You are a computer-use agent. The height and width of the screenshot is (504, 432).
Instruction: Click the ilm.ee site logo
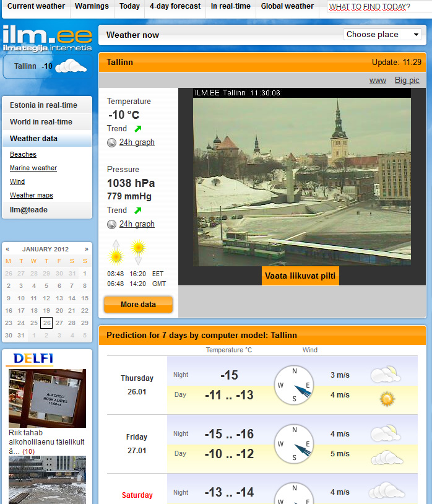point(47,40)
